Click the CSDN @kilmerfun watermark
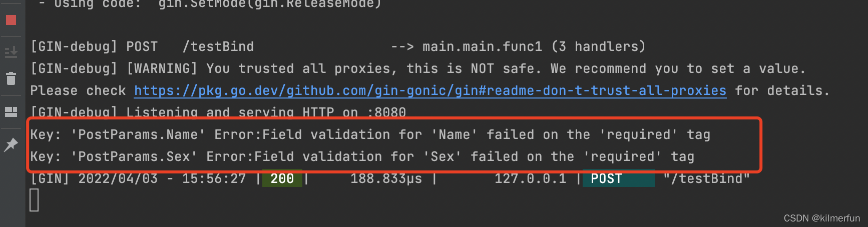This screenshot has width=868, height=227. (821, 218)
